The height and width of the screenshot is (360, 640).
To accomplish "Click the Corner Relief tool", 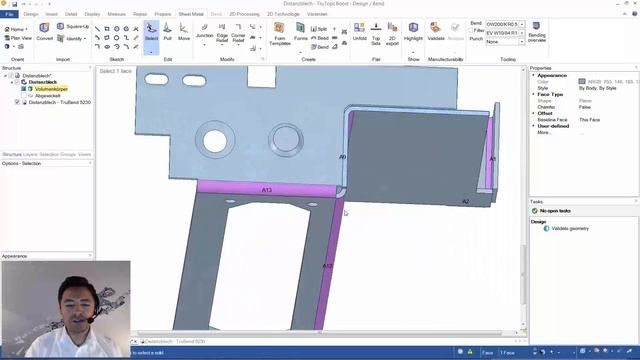I will point(238,33).
